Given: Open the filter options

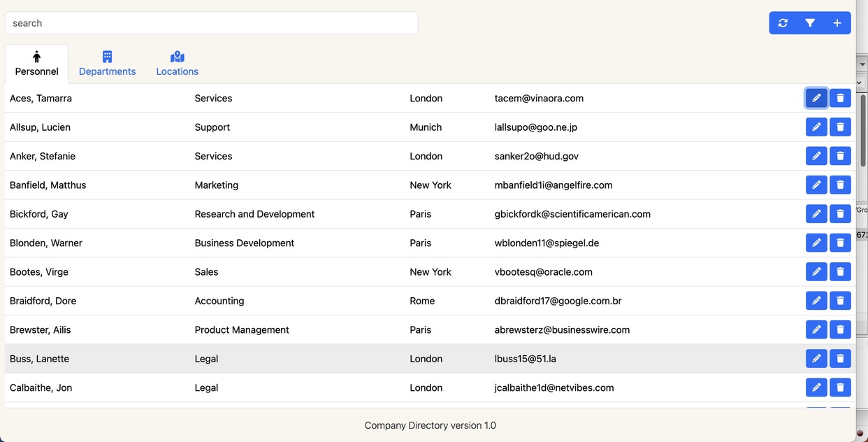Looking at the screenshot, I should pyautogui.click(x=810, y=22).
